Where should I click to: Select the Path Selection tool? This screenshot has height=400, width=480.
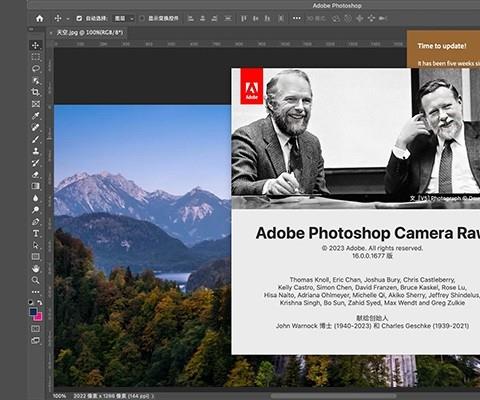36,245
